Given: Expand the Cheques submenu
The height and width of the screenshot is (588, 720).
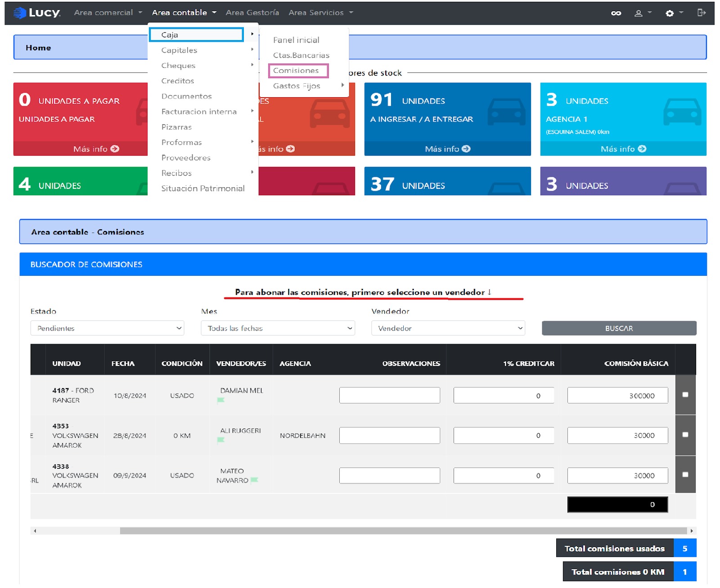Looking at the screenshot, I should pos(203,65).
